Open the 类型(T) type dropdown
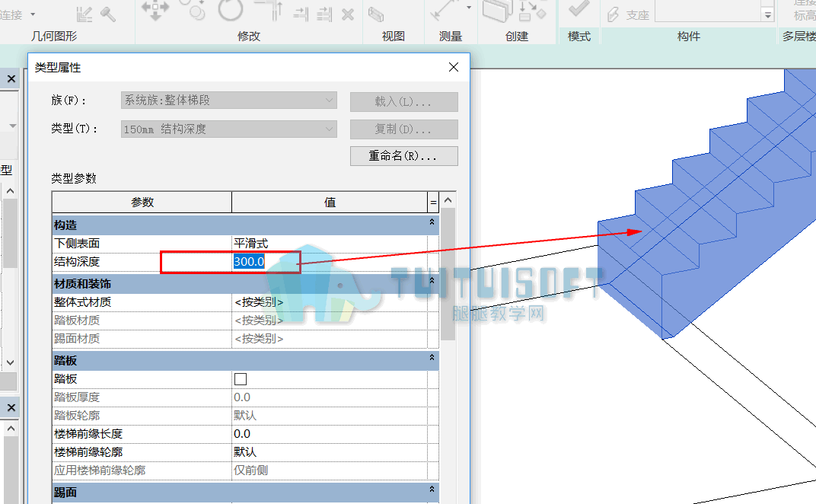The image size is (816, 504). [x=229, y=129]
